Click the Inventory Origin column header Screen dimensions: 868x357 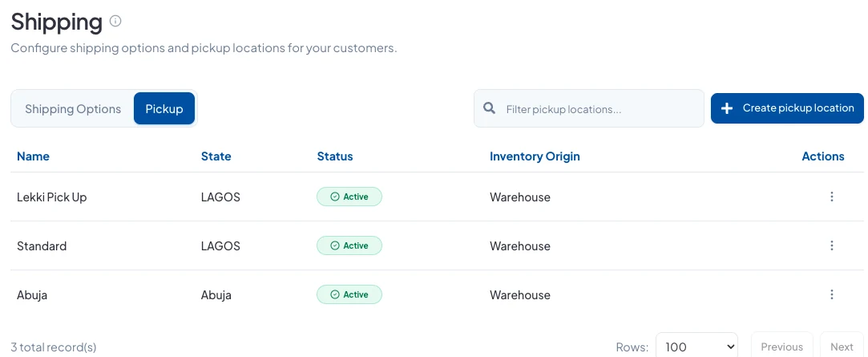pos(535,156)
